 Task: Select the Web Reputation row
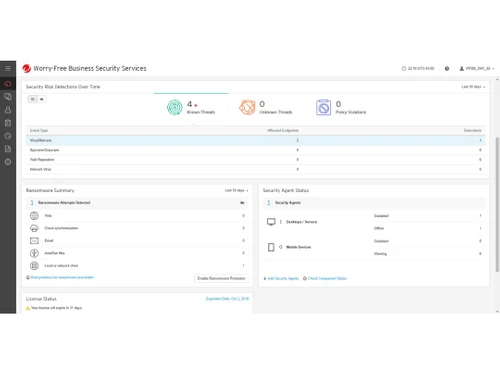(x=256, y=160)
